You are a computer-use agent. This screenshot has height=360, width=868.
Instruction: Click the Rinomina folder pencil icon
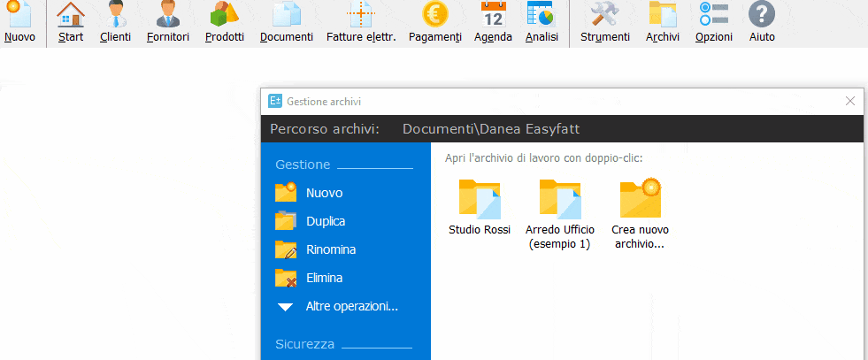(x=286, y=249)
